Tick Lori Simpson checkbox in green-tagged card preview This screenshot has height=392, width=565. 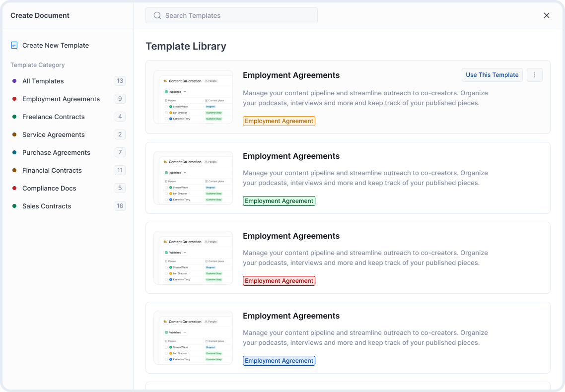[166, 194]
